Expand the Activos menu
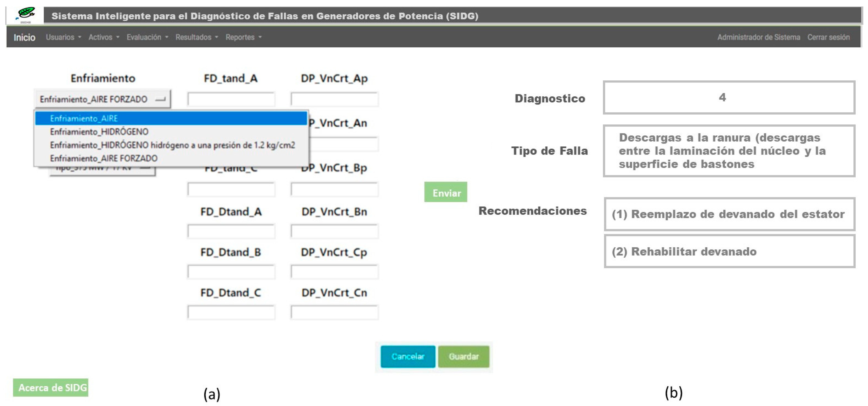Image resolution: width=868 pixels, height=406 pixels. (x=104, y=37)
